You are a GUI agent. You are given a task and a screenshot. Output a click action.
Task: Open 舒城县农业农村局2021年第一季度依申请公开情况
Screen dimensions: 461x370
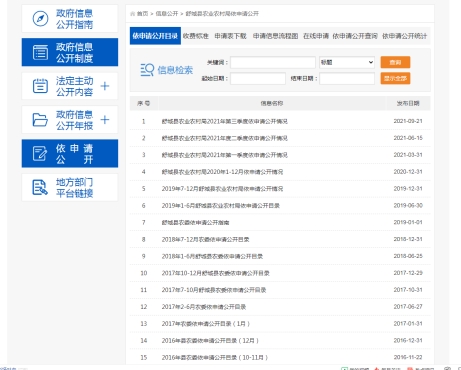[225, 155]
